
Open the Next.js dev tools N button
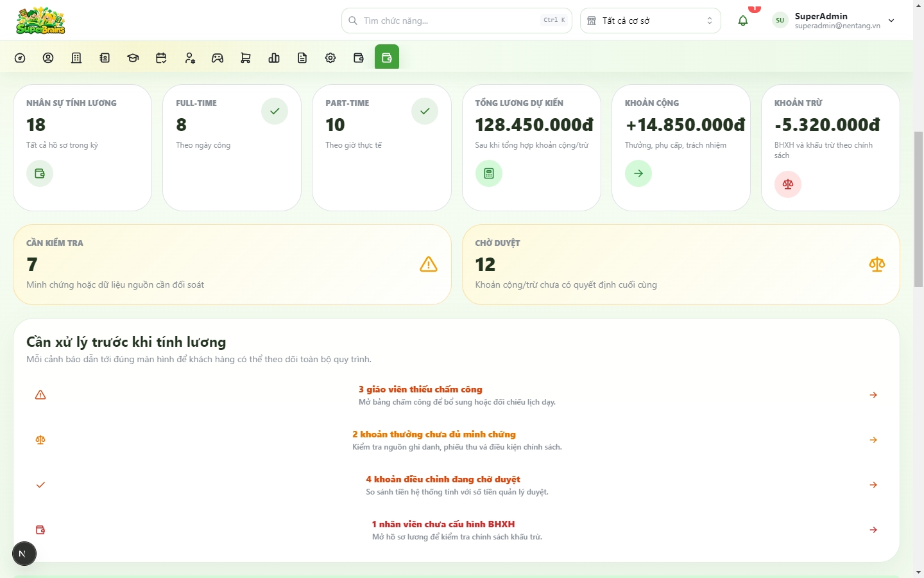point(24,554)
